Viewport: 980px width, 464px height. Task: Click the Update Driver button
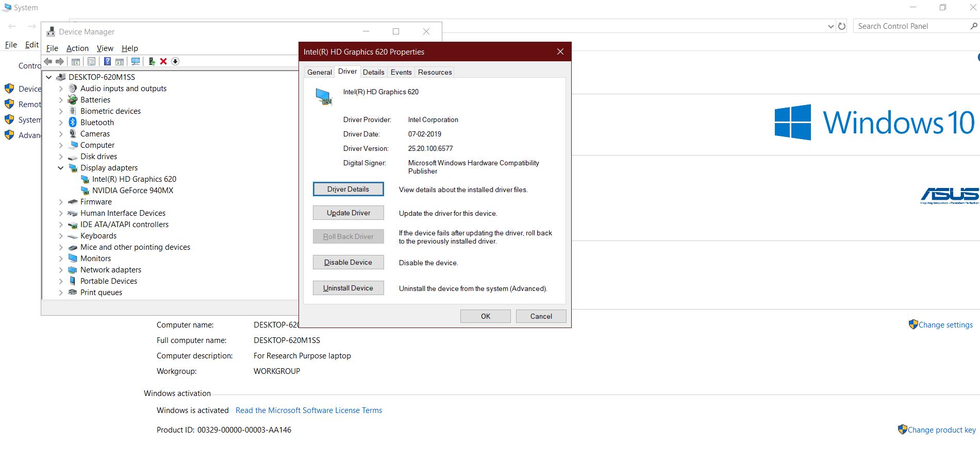point(348,213)
